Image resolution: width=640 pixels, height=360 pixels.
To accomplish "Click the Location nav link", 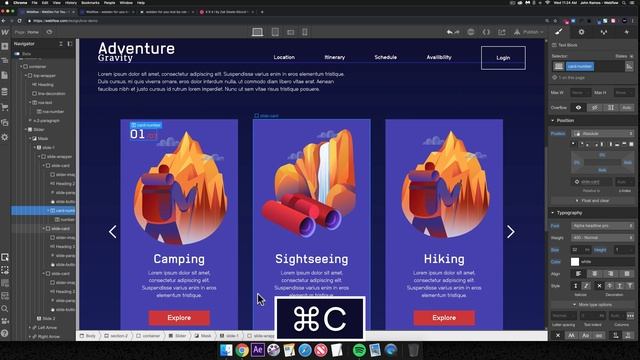I will (x=284, y=57).
